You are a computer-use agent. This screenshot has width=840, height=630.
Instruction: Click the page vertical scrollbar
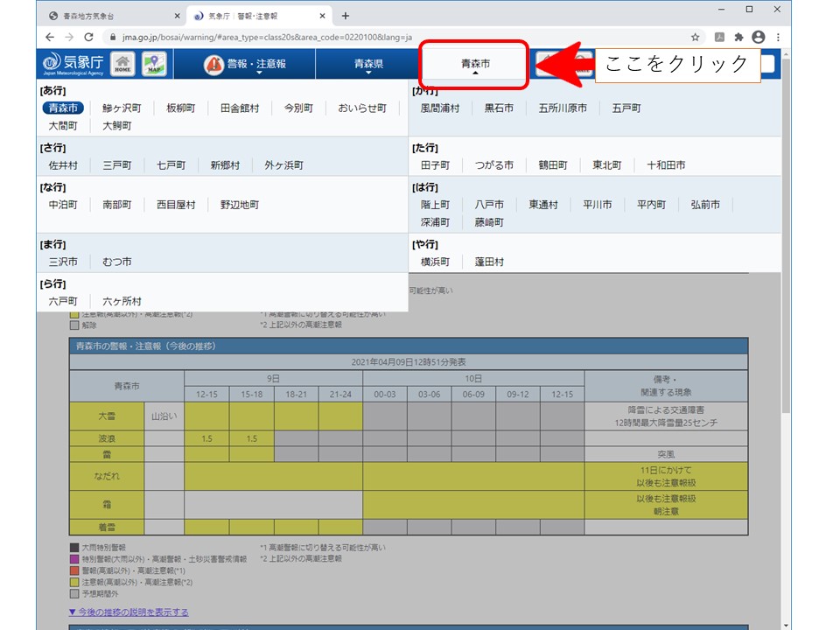click(x=786, y=235)
